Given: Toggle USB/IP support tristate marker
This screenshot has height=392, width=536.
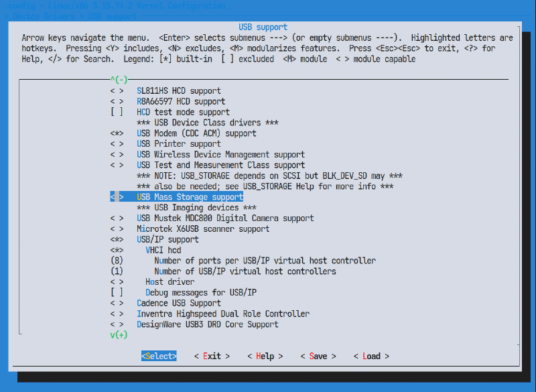Looking at the screenshot, I should click(117, 239).
